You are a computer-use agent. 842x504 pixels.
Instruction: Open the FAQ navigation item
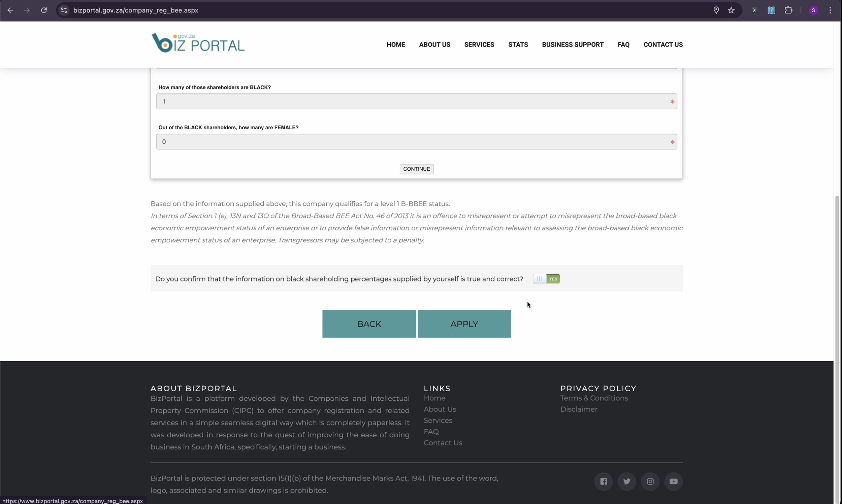(x=623, y=44)
